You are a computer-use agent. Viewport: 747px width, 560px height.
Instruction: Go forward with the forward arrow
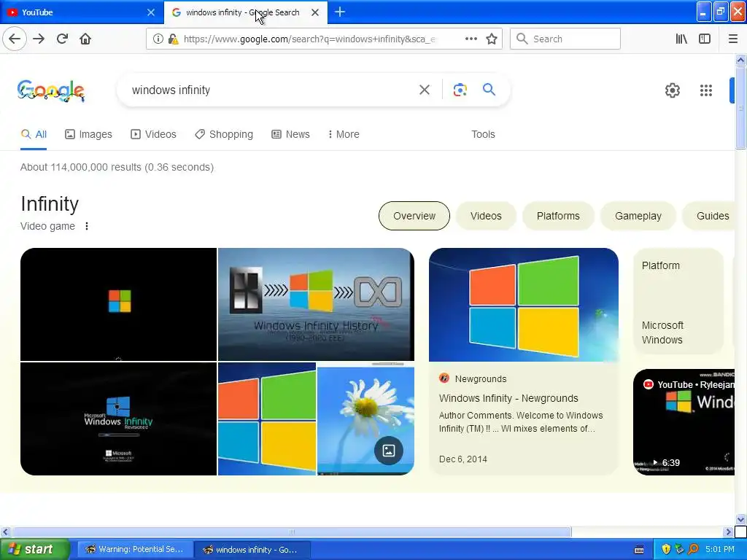(x=39, y=39)
